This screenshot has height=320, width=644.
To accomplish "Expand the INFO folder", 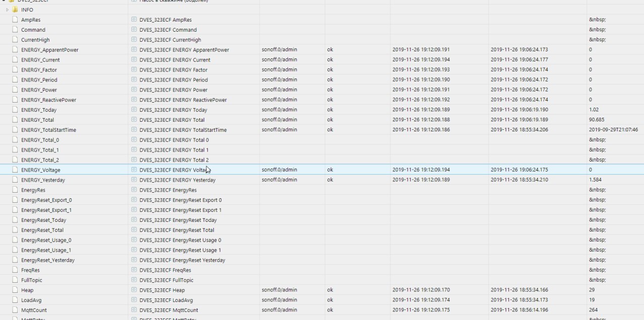I will (8, 10).
